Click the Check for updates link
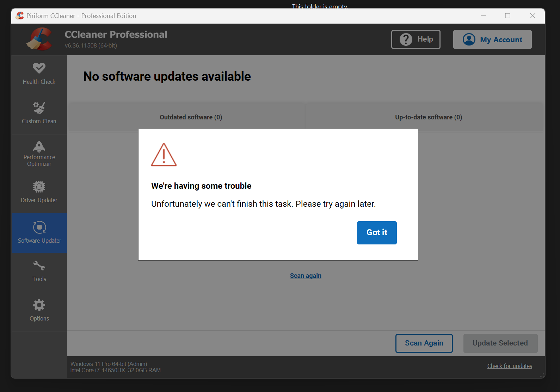The image size is (560, 392). (510, 366)
